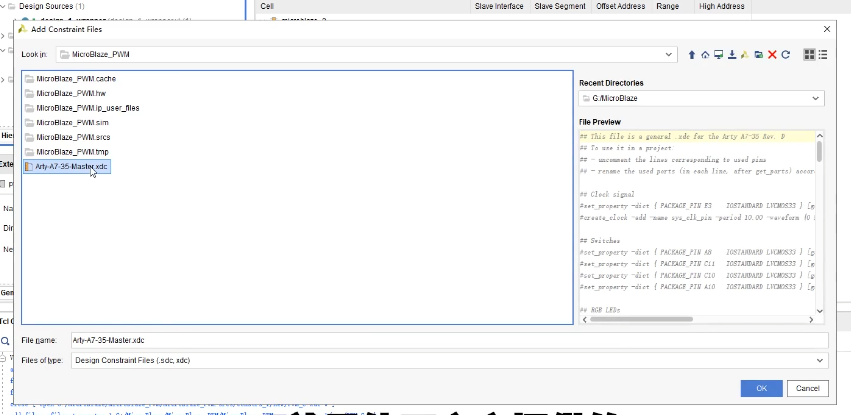Click the File name input field

(449, 340)
